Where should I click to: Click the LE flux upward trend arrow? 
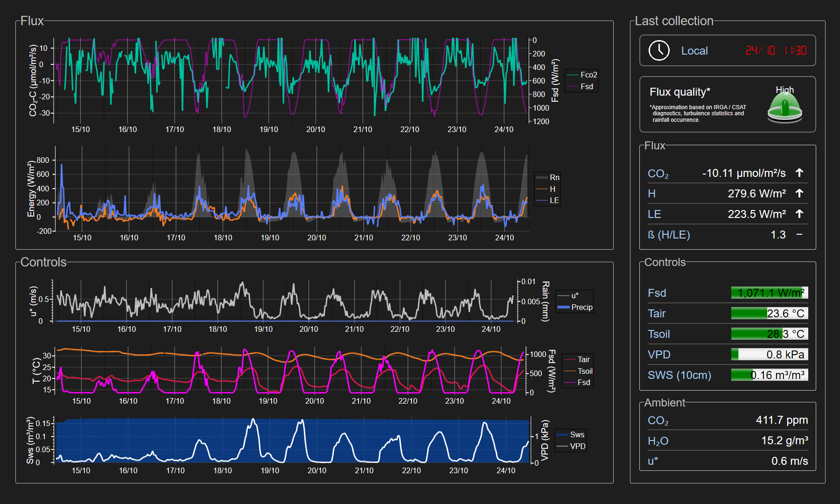click(799, 214)
